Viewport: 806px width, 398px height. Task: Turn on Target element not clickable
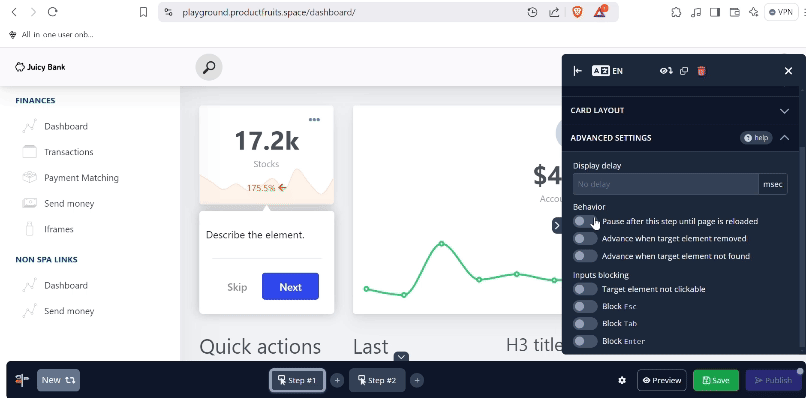click(585, 289)
